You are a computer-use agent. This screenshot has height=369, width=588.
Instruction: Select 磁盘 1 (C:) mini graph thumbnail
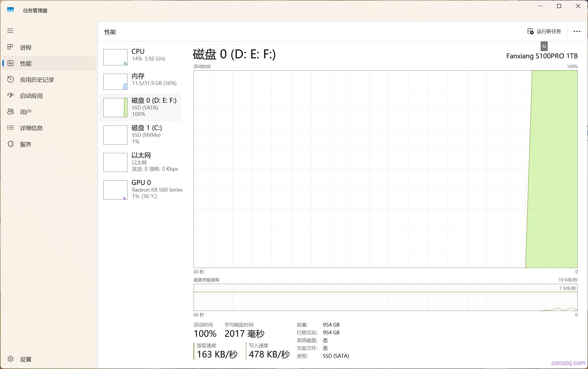pos(115,135)
